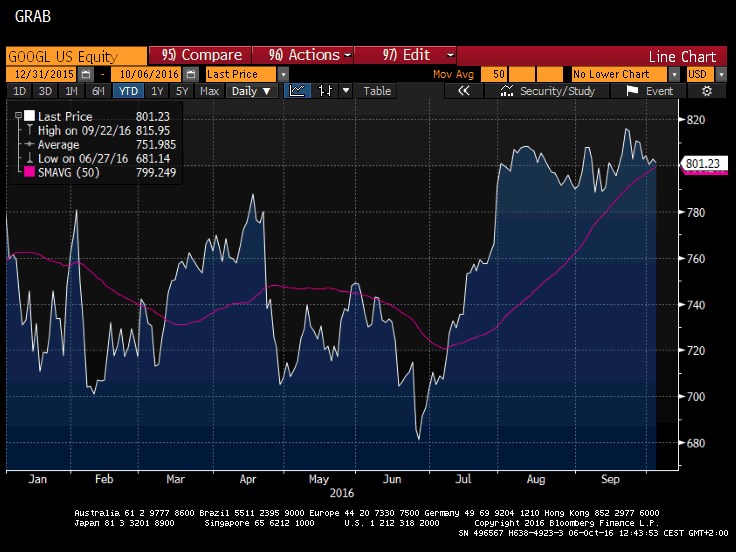Click the pink SMAVG (50) color swatch
Image resolution: width=736 pixels, height=552 pixels.
pyautogui.click(x=29, y=172)
